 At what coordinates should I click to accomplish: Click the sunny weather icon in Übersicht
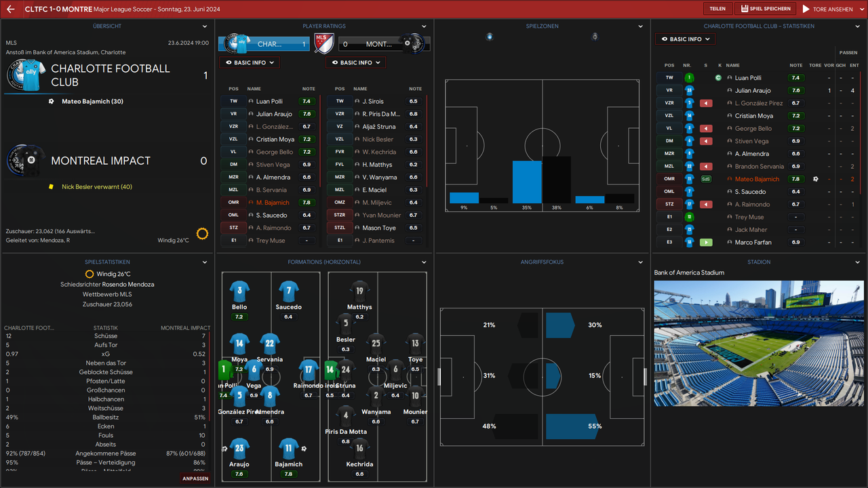pyautogui.click(x=202, y=234)
